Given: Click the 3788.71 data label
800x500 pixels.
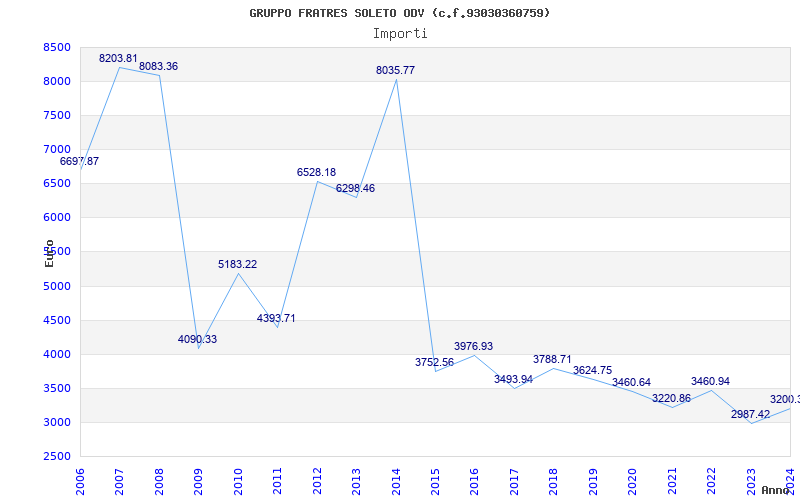Looking at the screenshot, I should tap(553, 359).
